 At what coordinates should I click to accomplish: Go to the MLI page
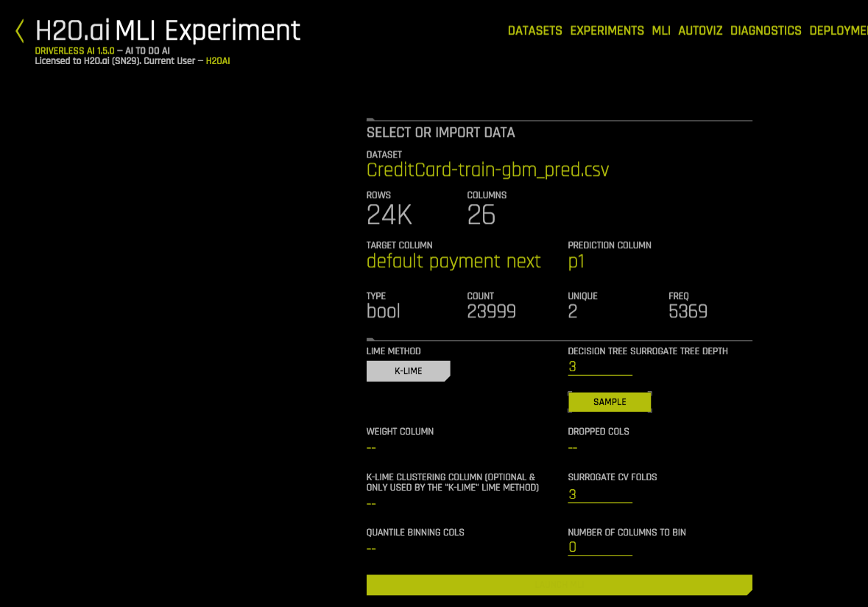pyautogui.click(x=661, y=31)
